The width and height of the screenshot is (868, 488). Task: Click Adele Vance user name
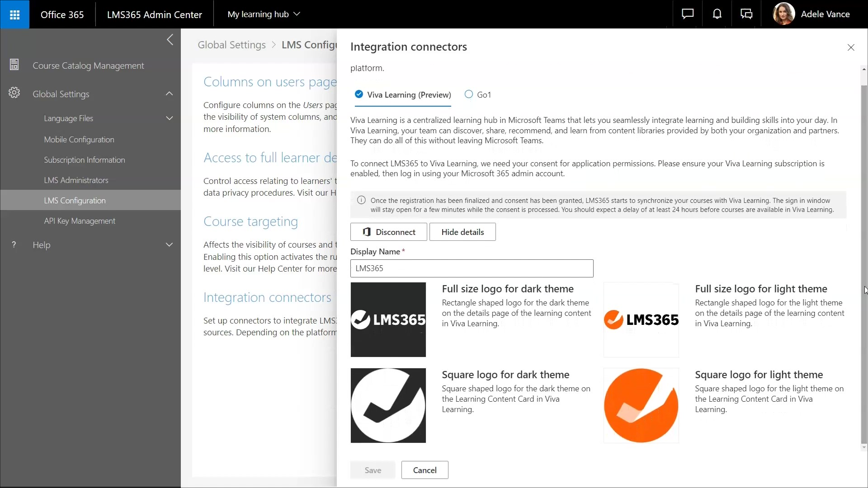825,14
